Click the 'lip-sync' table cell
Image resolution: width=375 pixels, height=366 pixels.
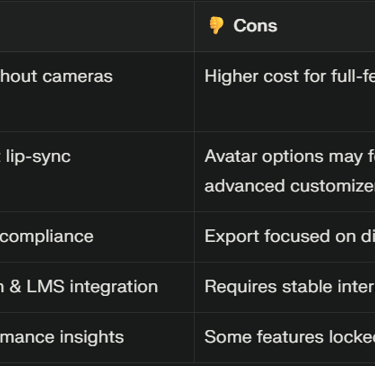click(x=97, y=171)
